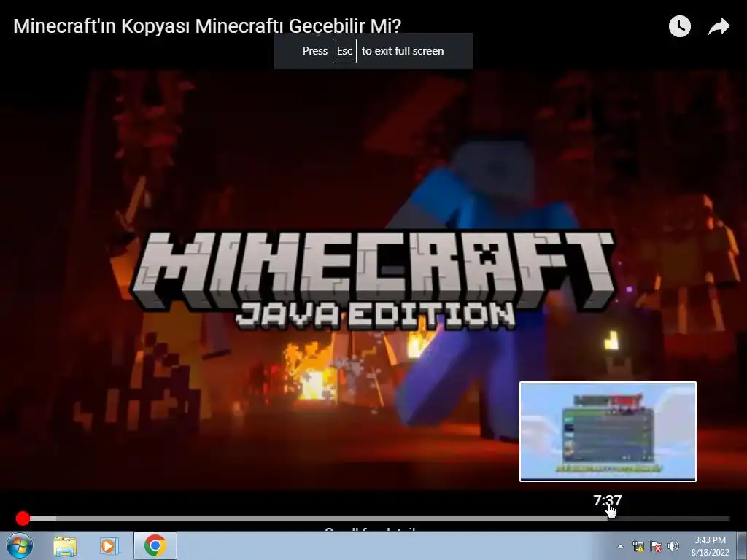The height and width of the screenshot is (560, 747).
Task: Click the volume speaker tray icon
Action: click(673, 546)
